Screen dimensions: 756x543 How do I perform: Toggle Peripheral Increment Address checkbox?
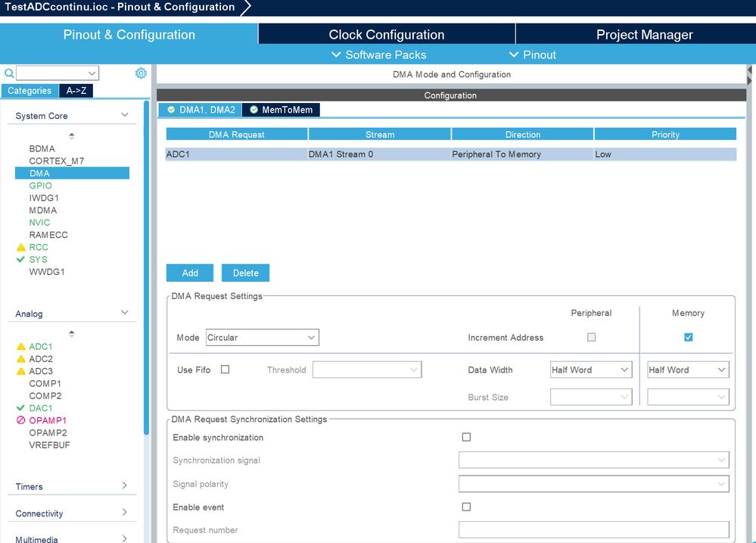pyautogui.click(x=591, y=337)
